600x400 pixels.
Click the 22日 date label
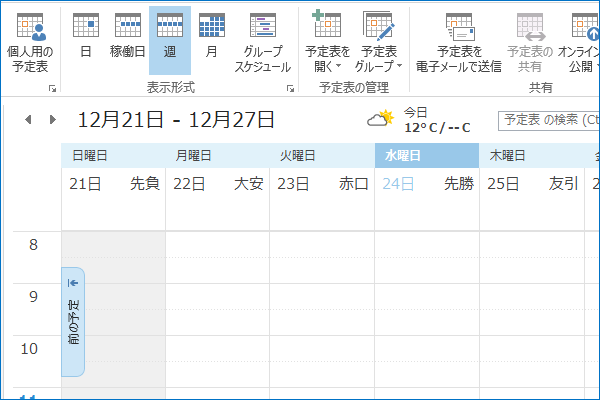[189, 184]
